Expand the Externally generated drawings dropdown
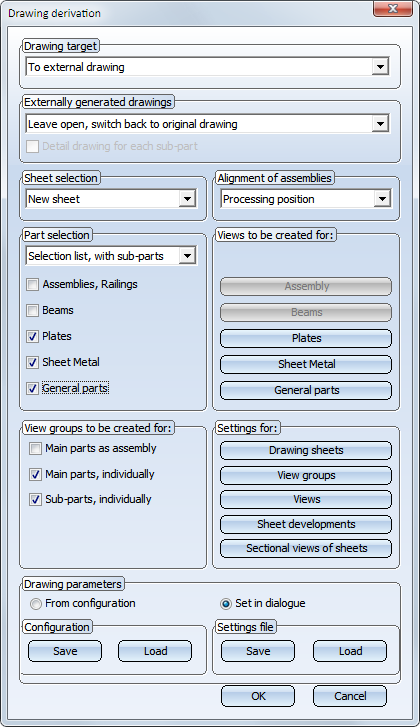The image size is (420, 727). point(207,124)
